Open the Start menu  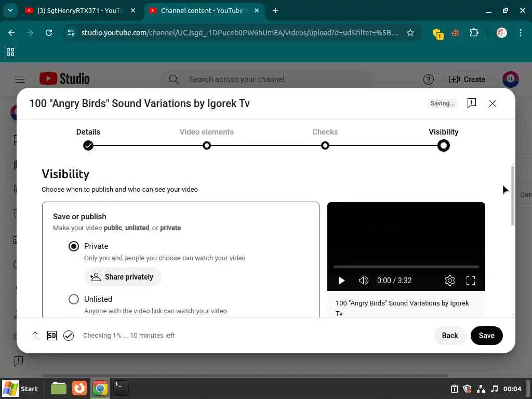tap(20, 389)
